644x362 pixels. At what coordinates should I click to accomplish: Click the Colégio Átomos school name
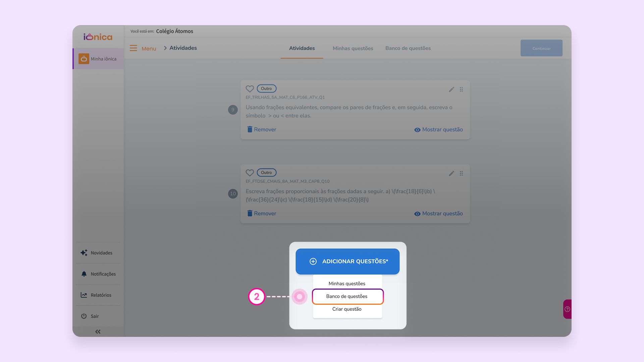174,31
